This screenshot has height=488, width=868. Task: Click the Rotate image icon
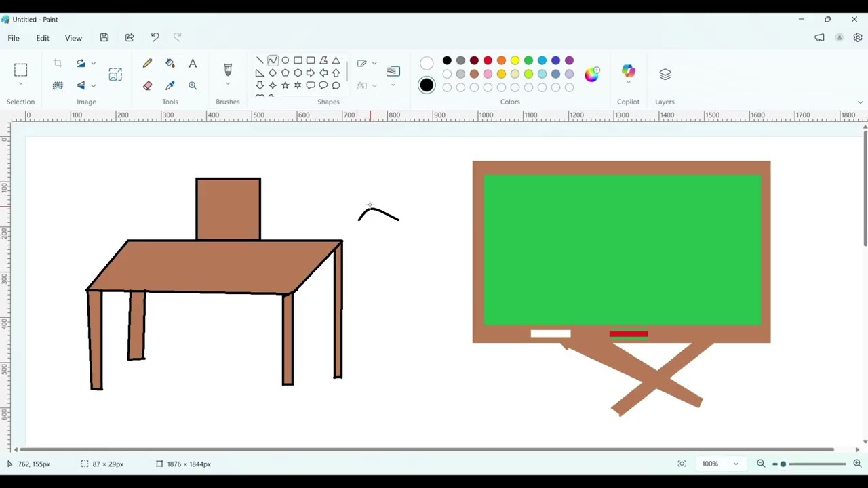[x=81, y=63]
